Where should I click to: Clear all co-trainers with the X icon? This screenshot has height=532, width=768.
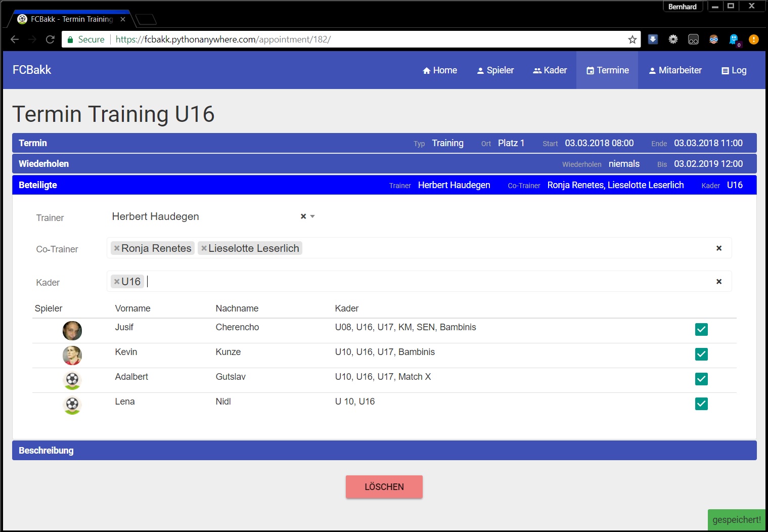point(718,248)
